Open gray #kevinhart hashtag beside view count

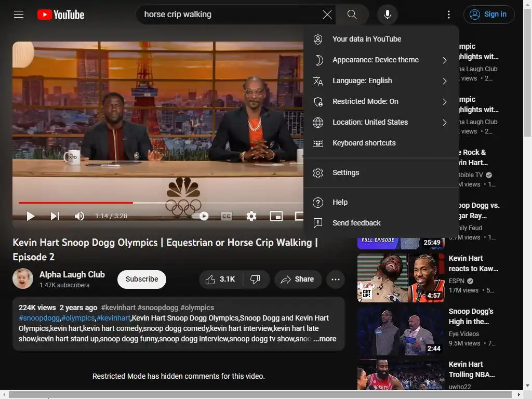(118, 308)
